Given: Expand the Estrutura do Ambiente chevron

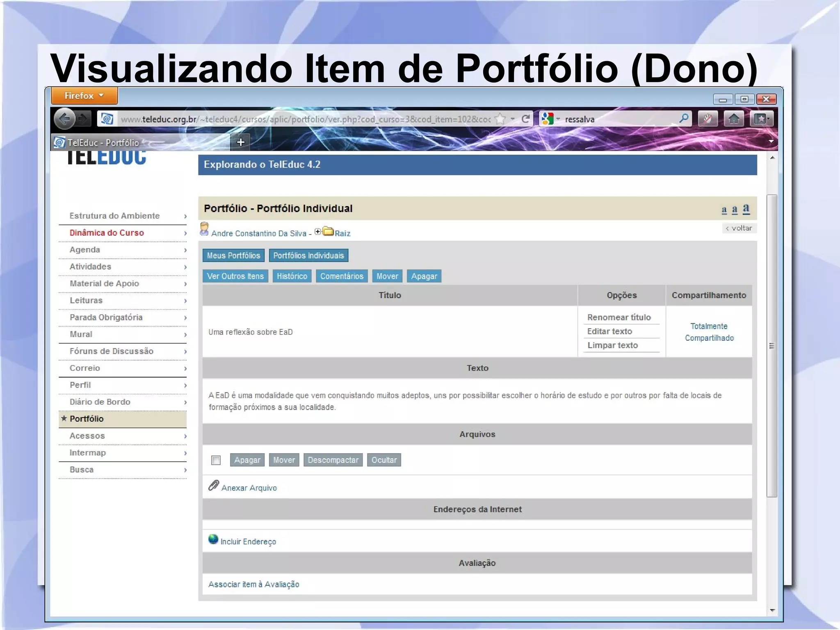Looking at the screenshot, I should tap(185, 216).
